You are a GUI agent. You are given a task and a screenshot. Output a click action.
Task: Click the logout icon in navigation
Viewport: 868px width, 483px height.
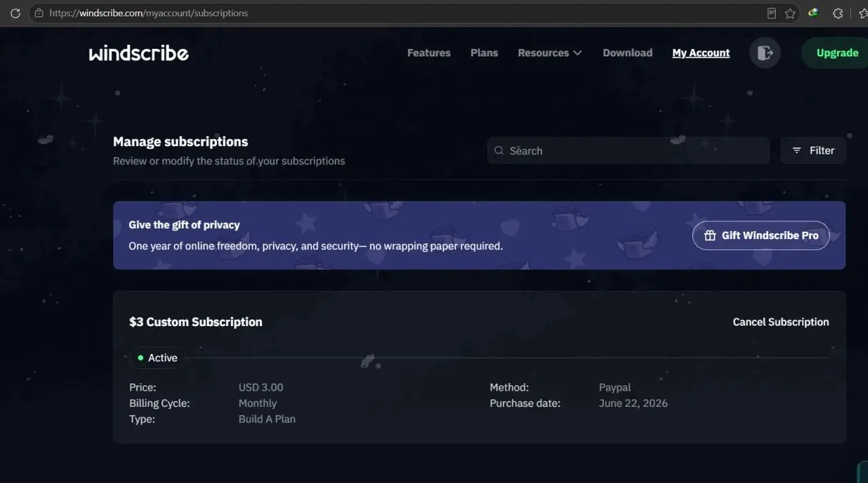click(765, 53)
